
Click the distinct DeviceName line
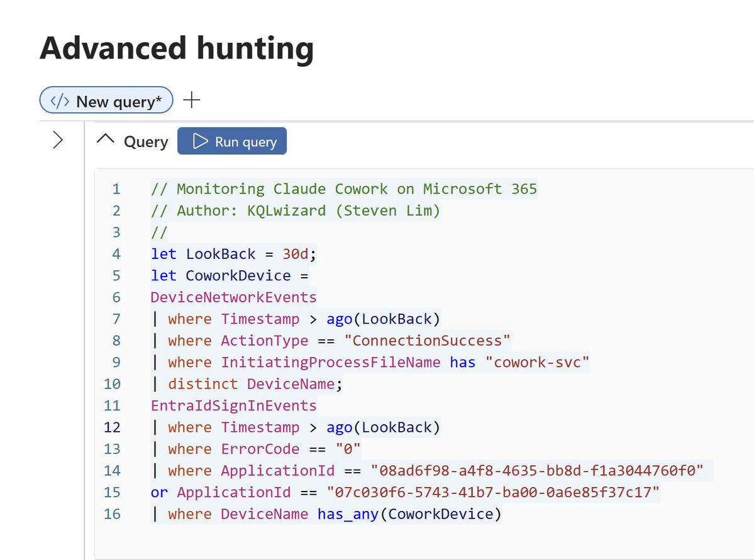pos(247,383)
